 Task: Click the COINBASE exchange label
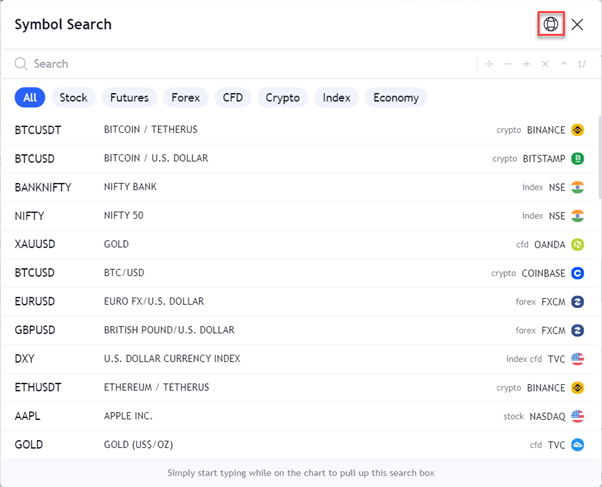tap(543, 273)
